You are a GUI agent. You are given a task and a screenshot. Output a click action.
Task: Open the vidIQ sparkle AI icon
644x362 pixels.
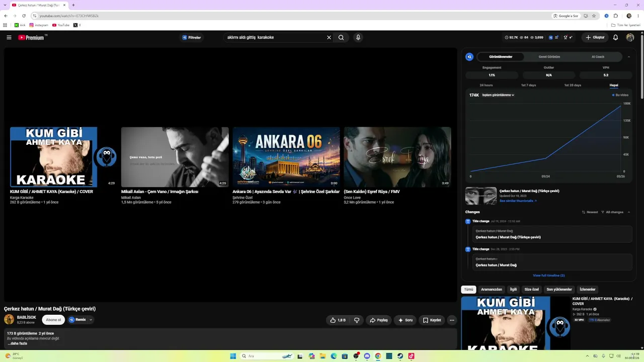tap(571, 38)
